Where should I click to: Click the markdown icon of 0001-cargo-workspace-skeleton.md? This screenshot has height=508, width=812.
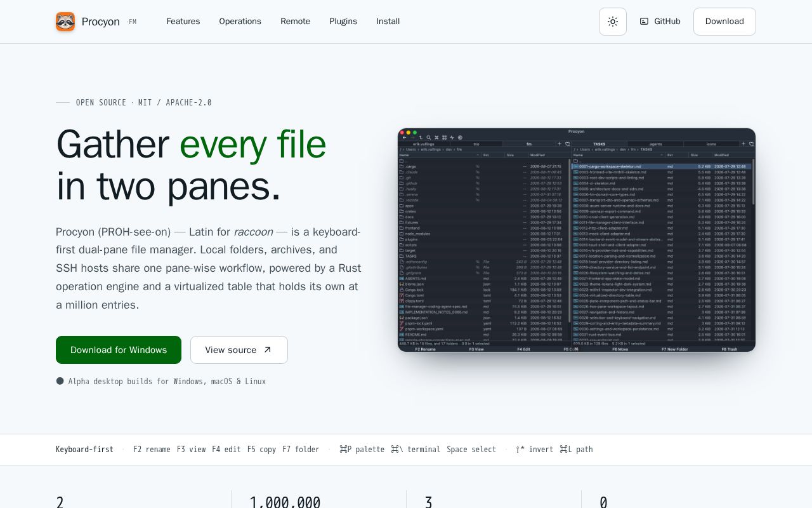point(576,166)
